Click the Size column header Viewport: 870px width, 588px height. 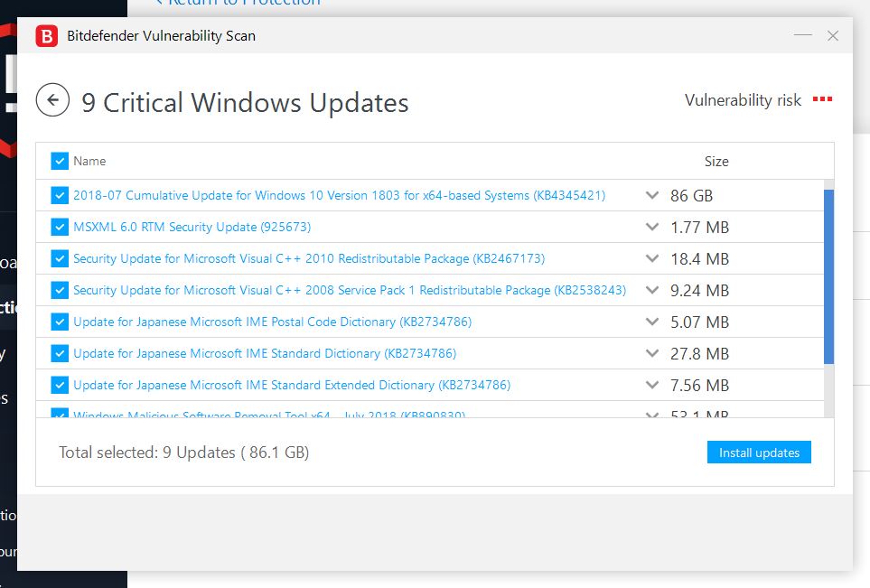[716, 162]
